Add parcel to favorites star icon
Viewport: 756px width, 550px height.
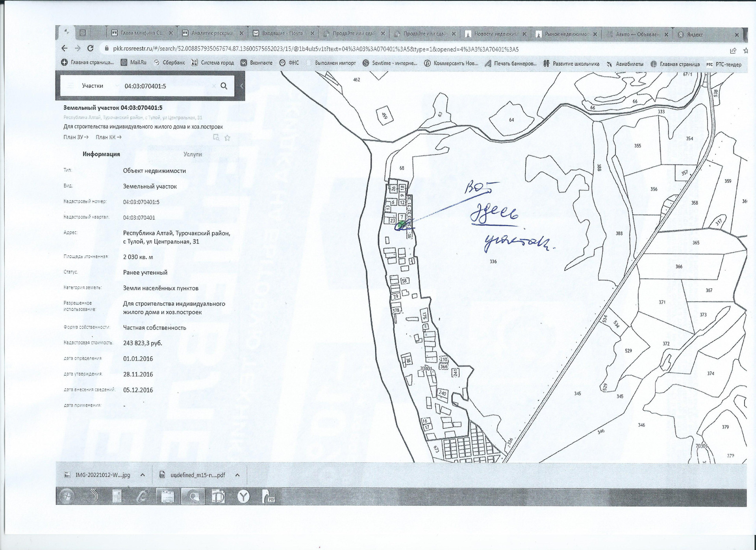[227, 137]
